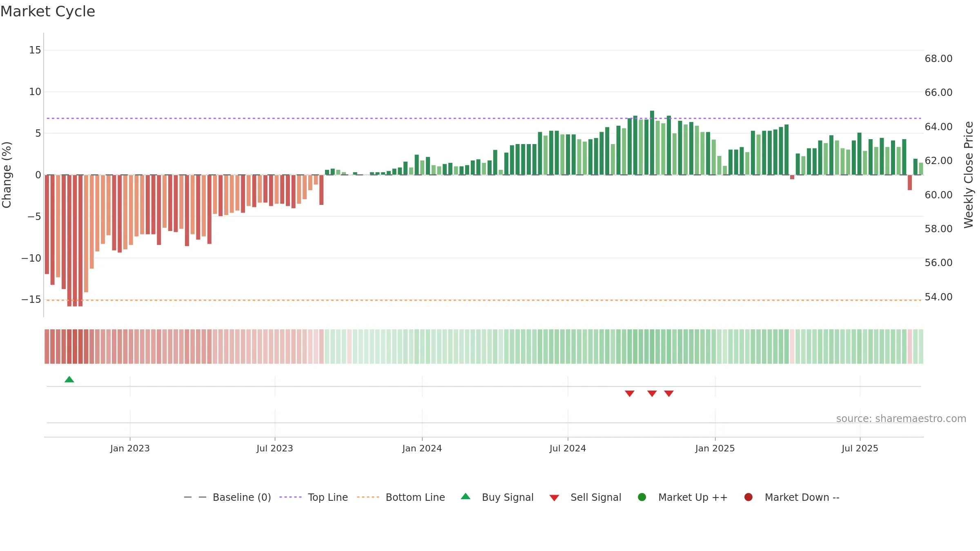980x551 pixels.
Task: Click the red Sell Signal legend triangle icon
Action: tap(554, 498)
